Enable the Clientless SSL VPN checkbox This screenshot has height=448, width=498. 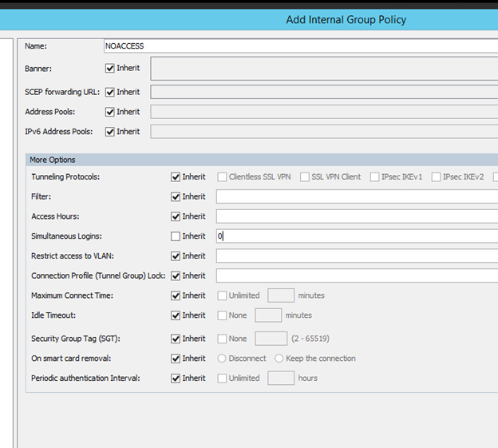tap(223, 176)
